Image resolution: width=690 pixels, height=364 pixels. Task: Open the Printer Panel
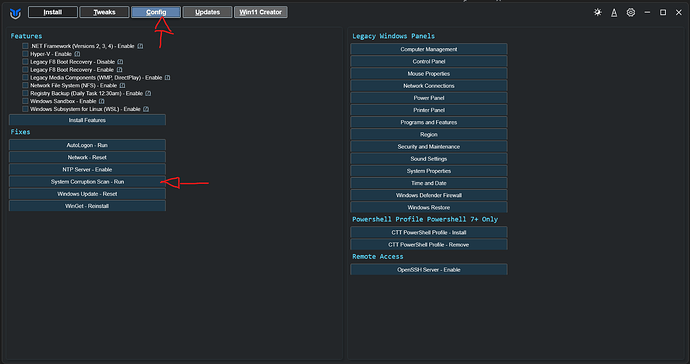(x=429, y=110)
